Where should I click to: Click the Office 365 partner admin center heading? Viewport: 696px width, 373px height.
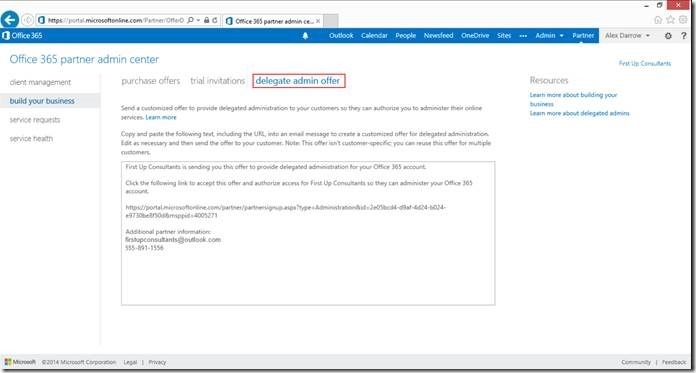point(84,60)
